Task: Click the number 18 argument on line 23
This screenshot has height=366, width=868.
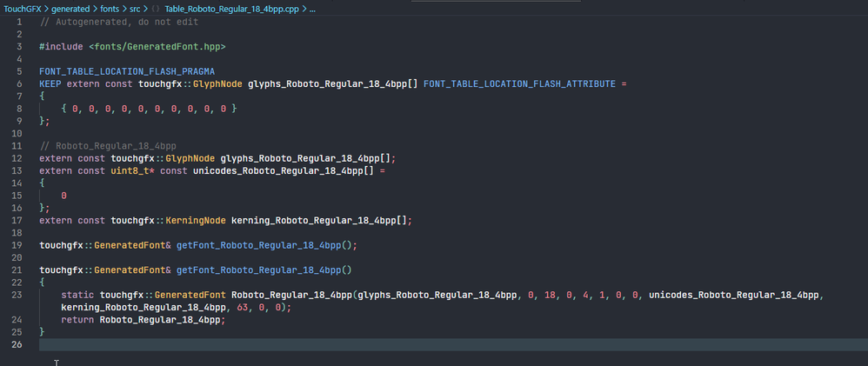Action: click(x=550, y=295)
